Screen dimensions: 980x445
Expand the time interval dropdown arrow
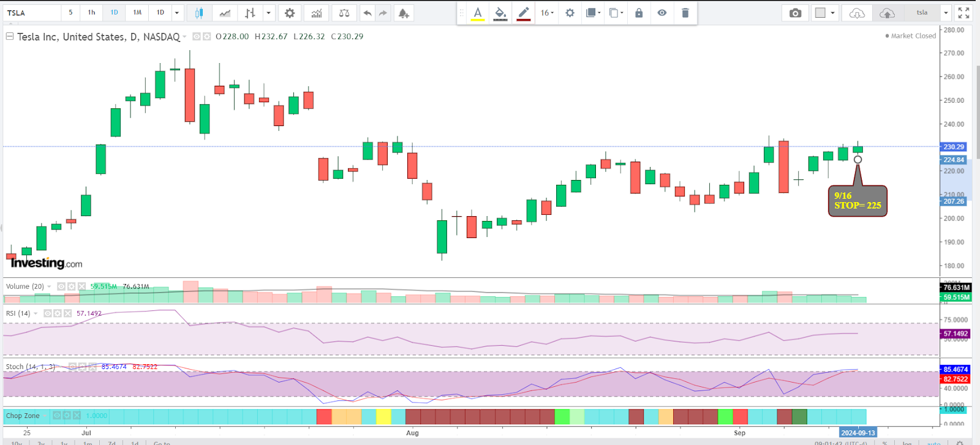(177, 13)
